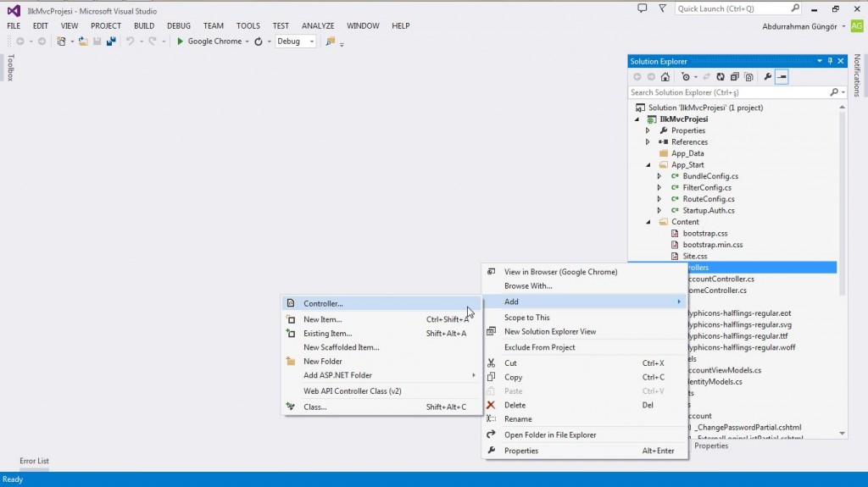
Task: Choose Open Folder in File Explorer
Action: (550, 434)
